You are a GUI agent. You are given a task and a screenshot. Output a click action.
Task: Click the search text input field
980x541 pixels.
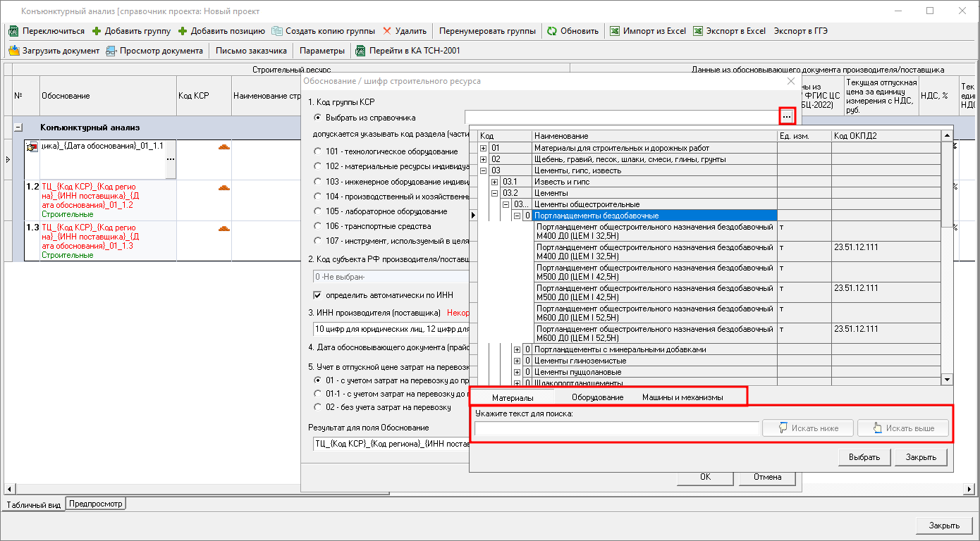point(616,428)
